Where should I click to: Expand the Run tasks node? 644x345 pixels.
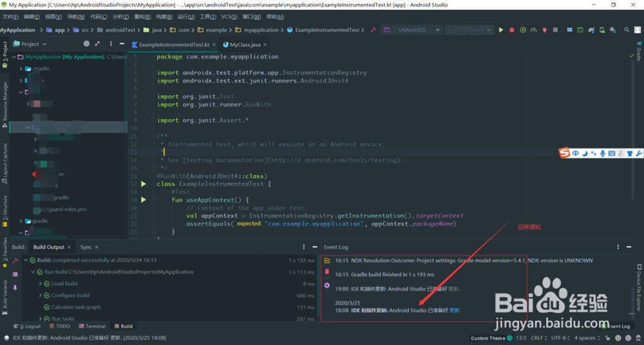click(40, 319)
